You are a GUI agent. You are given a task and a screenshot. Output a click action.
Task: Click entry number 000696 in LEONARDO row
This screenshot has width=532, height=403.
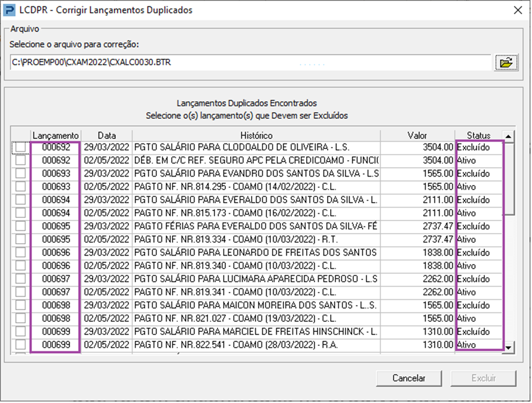(56, 253)
